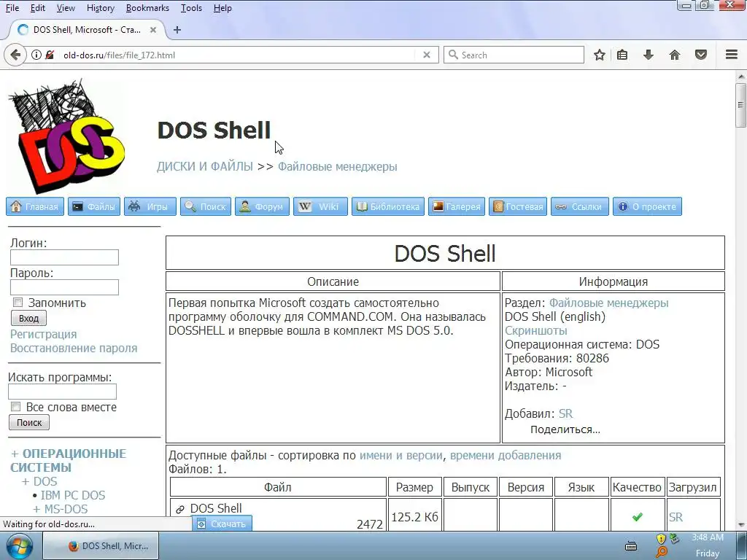Open the Скриншоты link
The height and width of the screenshot is (560, 747).
coord(536,330)
